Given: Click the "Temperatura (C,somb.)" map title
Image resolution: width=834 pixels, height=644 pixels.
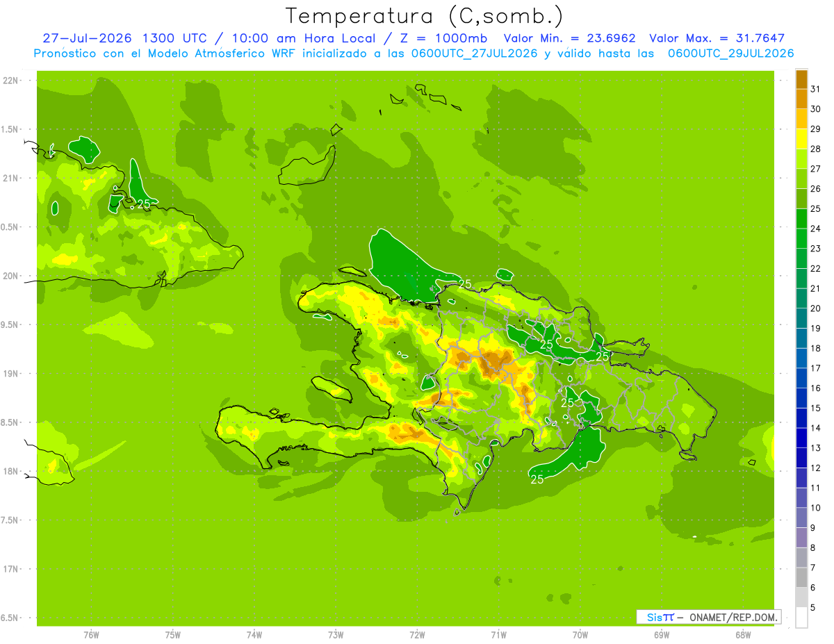Looking at the screenshot, I should click(425, 16).
